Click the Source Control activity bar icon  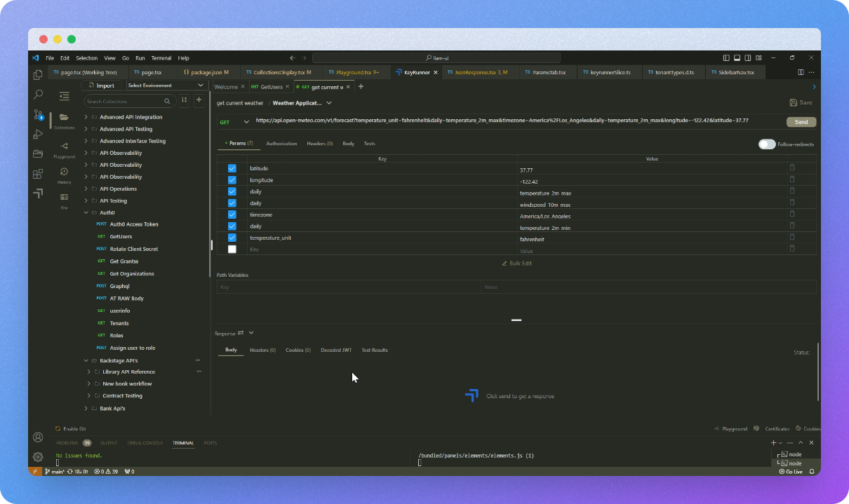tap(38, 114)
